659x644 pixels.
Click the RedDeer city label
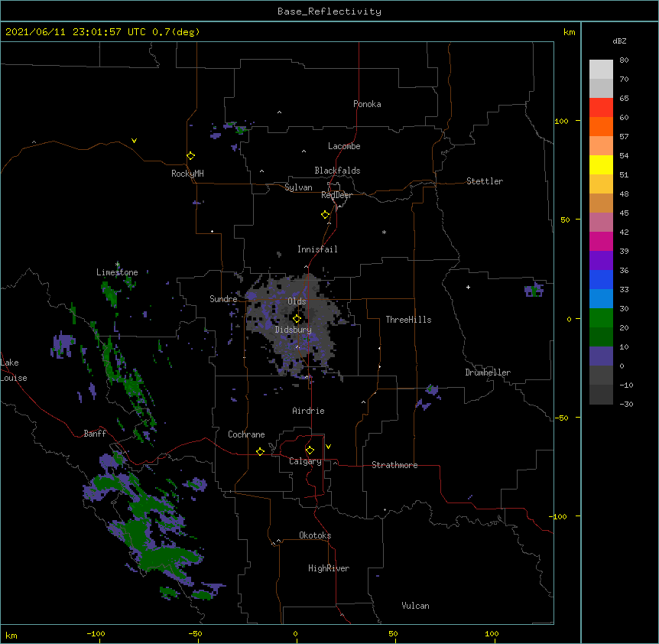click(336, 195)
